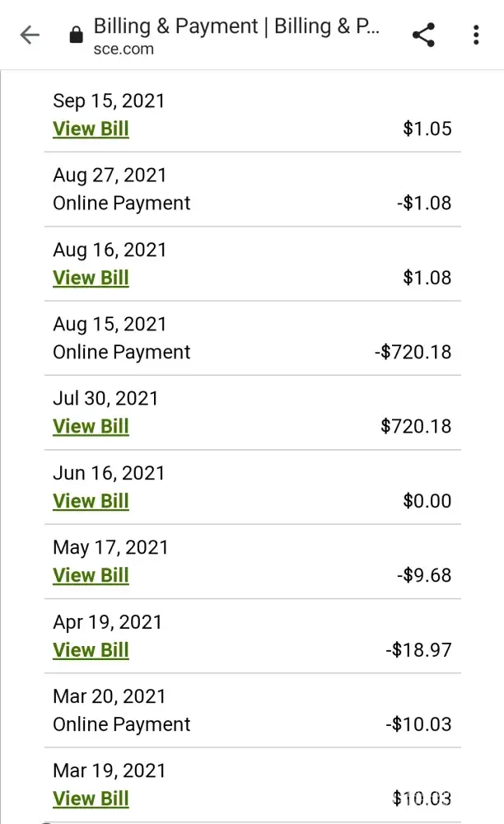Tap the sce.com URL text
This screenshot has height=824, width=504.
pos(124,49)
